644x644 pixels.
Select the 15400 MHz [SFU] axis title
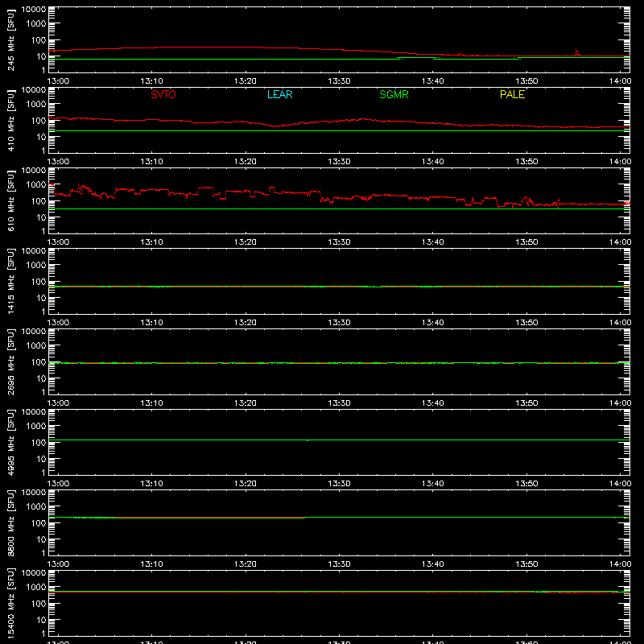(x=10, y=603)
